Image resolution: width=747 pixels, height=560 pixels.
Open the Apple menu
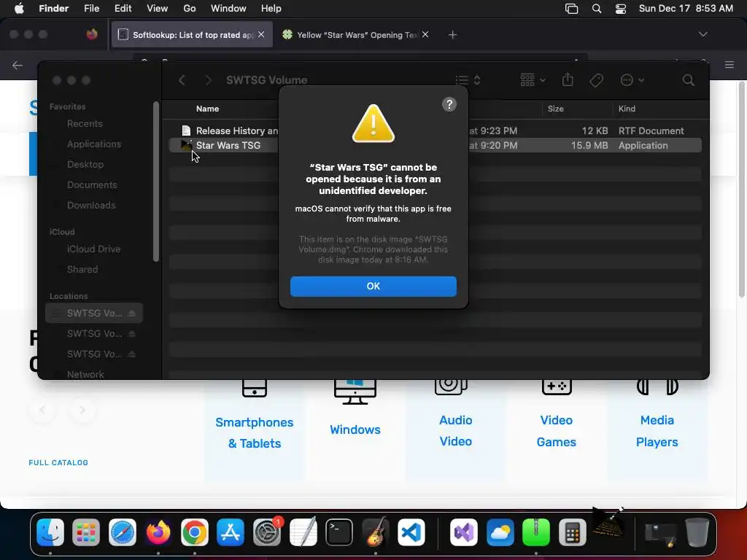pyautogui.click(x=19, y=8)
